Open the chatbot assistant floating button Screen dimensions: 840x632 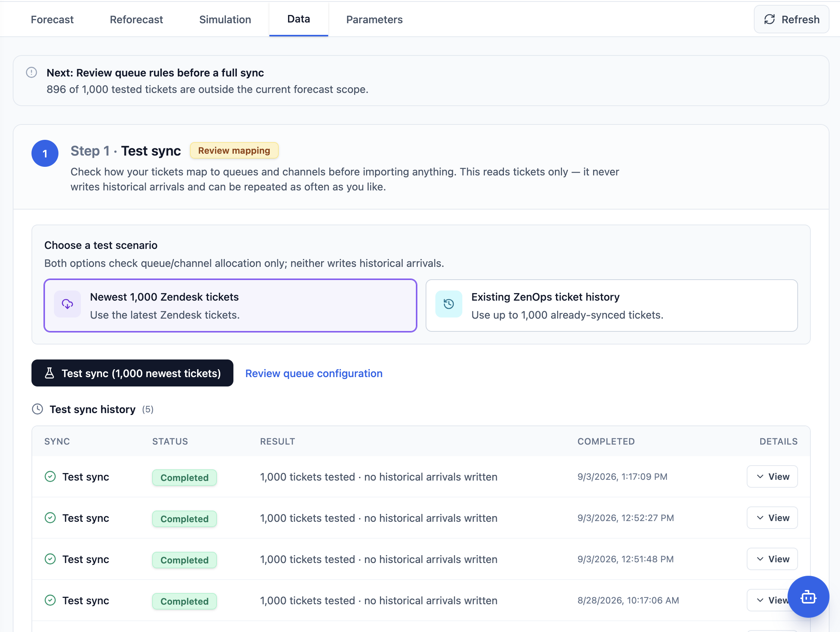point(809,597)
